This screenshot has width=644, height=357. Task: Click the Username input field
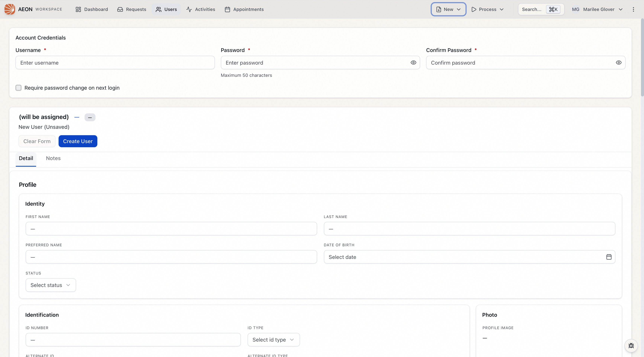pyautogui.click(x=115, y=63)
